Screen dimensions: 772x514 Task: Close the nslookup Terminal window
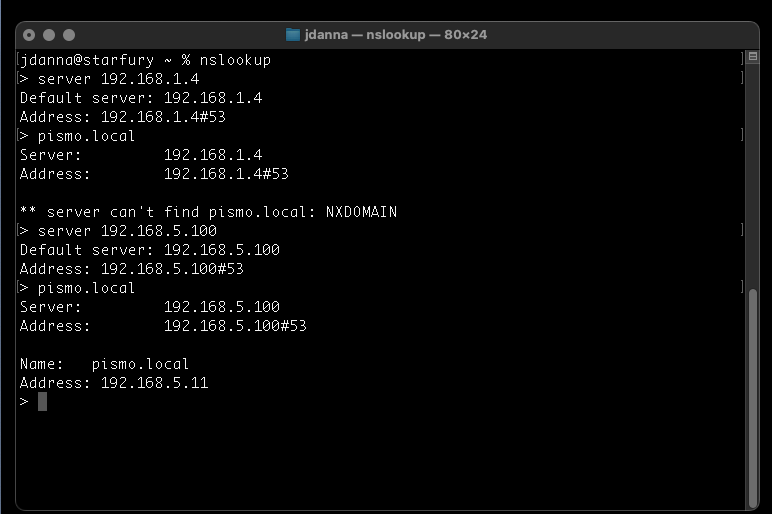[29, 35]
